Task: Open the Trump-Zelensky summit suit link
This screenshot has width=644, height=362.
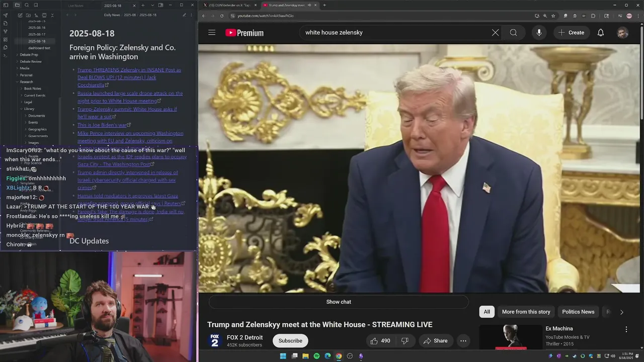Action: pyautogui.click(x=127, y=113)
